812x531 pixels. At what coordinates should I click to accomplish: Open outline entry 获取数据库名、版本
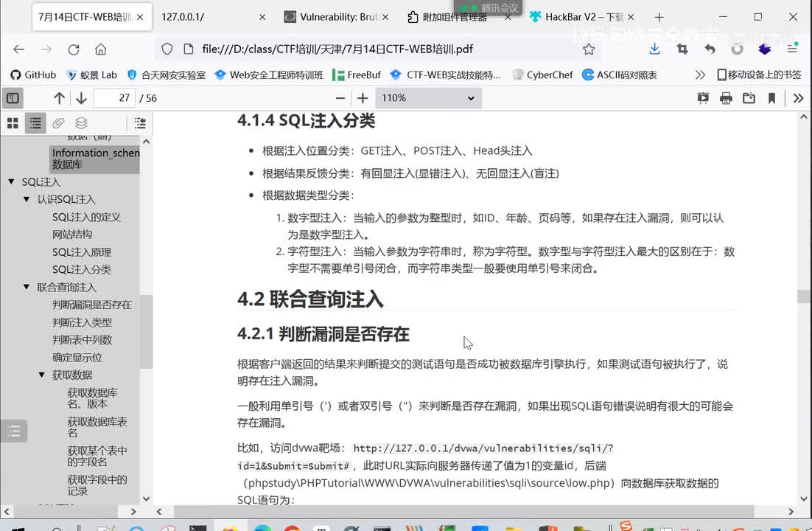click(x=92, y=398)
